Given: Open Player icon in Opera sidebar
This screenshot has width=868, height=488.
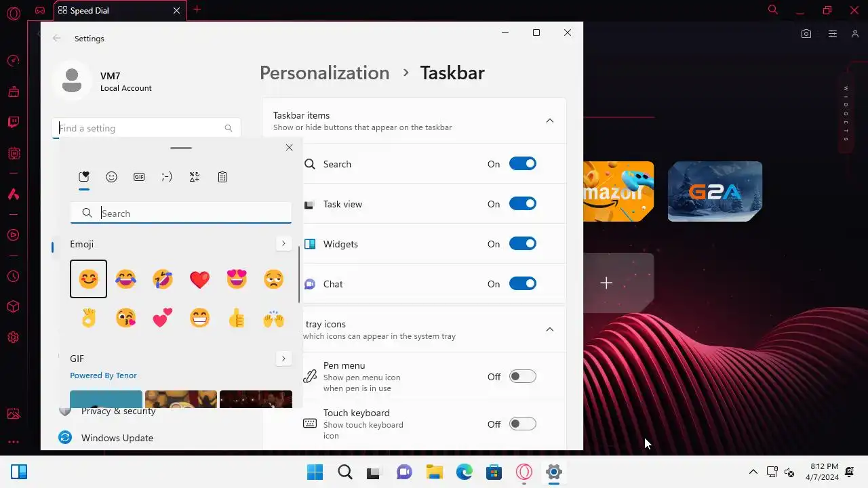Looking at the screenshot, I should pos(13,235).
